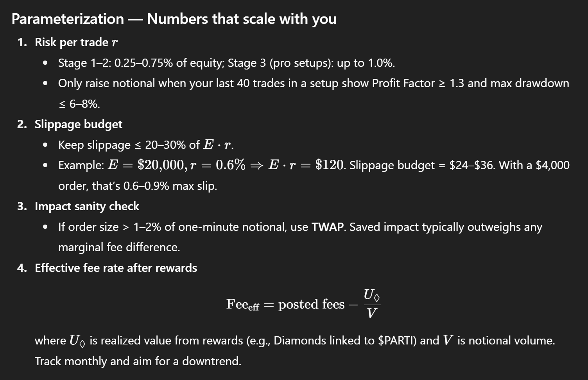
Task: Click the "Impact sanity check" list heading
Action: 87,206
